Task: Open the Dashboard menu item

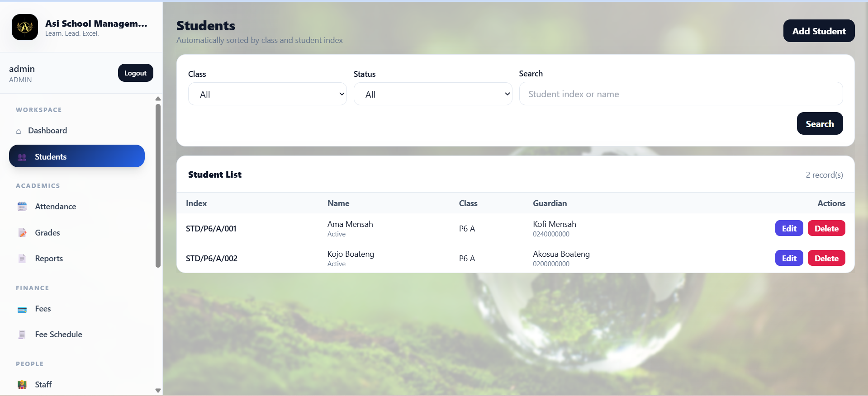Action: [77, 131]
